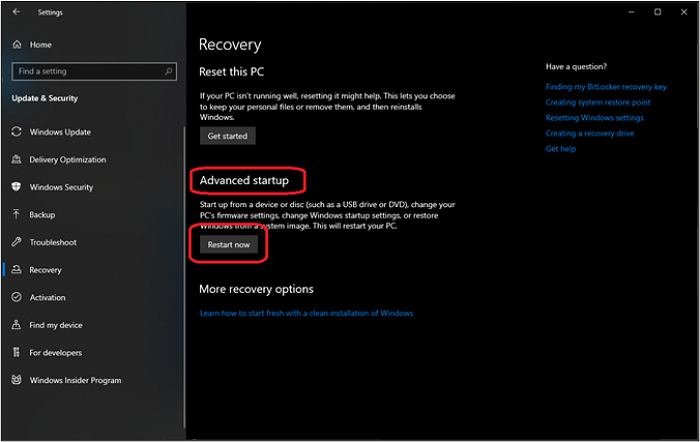Maximize the Settings window
The height and width of the screenshot is (442, 700).
[658, 12]
